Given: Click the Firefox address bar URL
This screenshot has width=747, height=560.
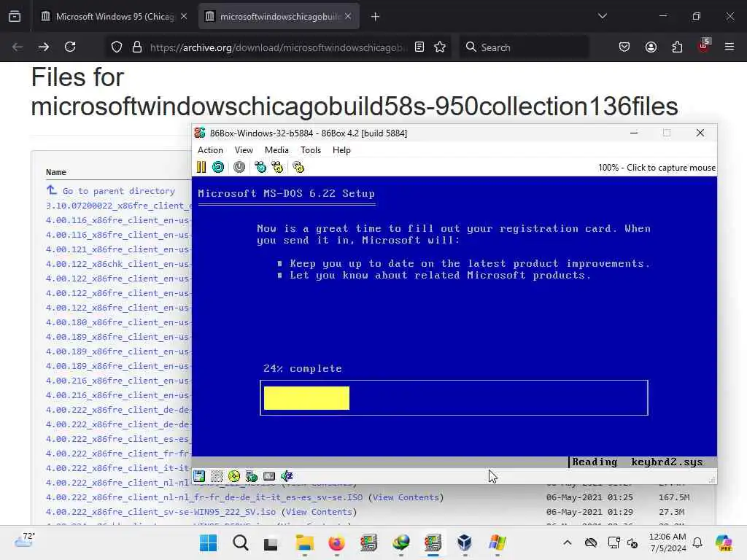Looking at the screenshot, I should tap(279, 47).
